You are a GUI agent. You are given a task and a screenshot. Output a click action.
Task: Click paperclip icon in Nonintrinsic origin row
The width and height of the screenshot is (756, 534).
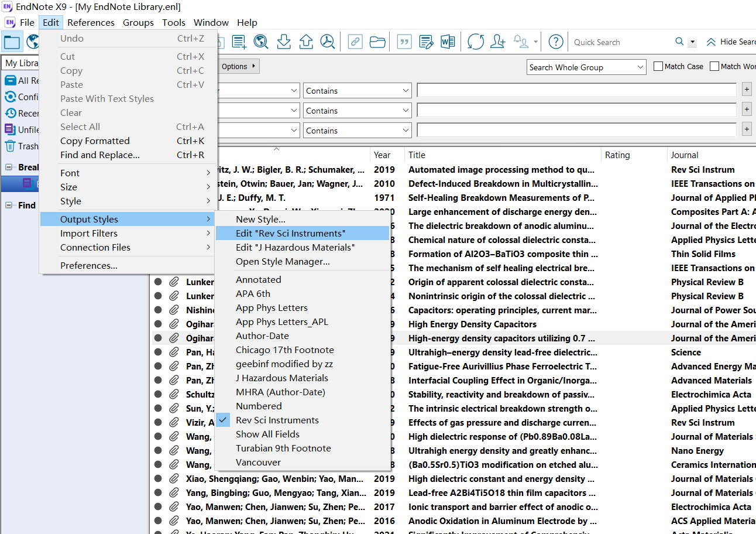(x=174, y=296)
